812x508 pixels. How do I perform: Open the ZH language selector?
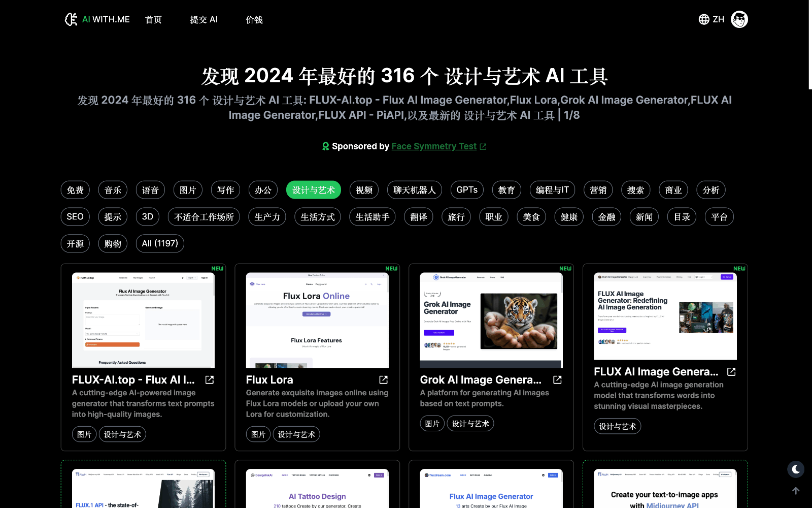712,19
